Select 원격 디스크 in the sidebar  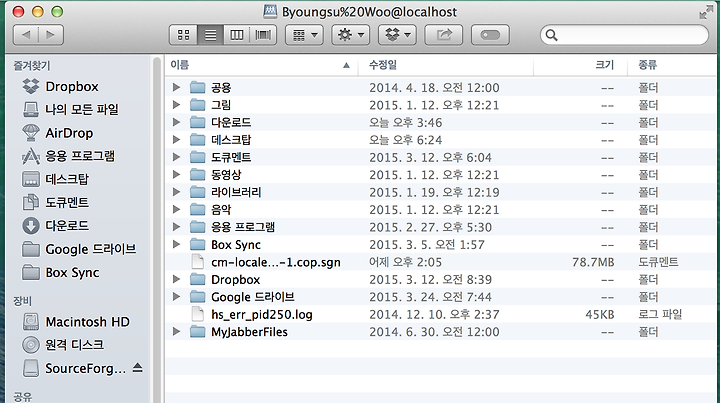(63, 345)
